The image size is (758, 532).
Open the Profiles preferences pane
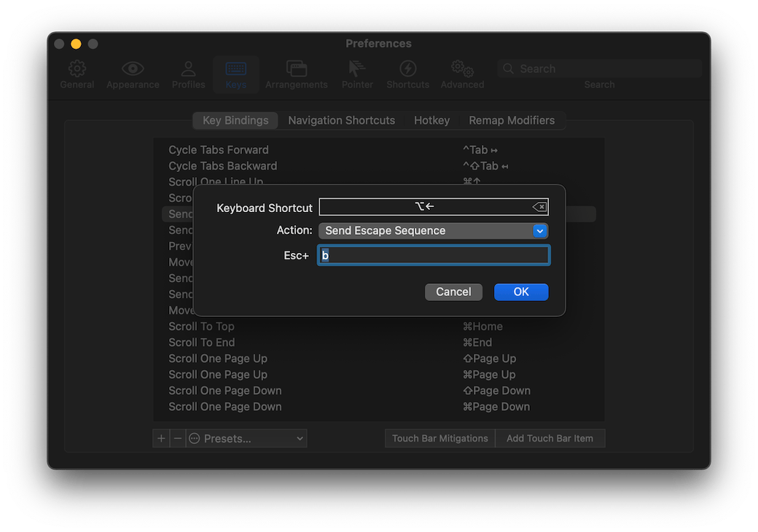188,75
